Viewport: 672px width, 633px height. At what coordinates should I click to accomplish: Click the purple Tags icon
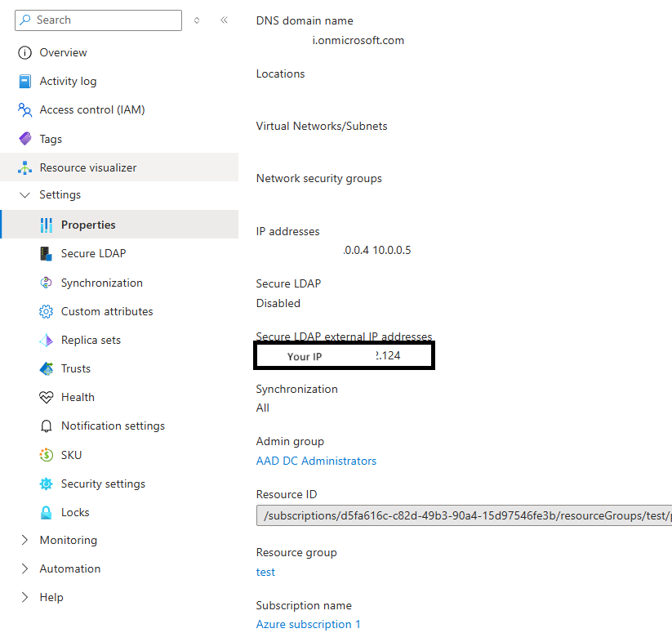[x=27, y=138]
